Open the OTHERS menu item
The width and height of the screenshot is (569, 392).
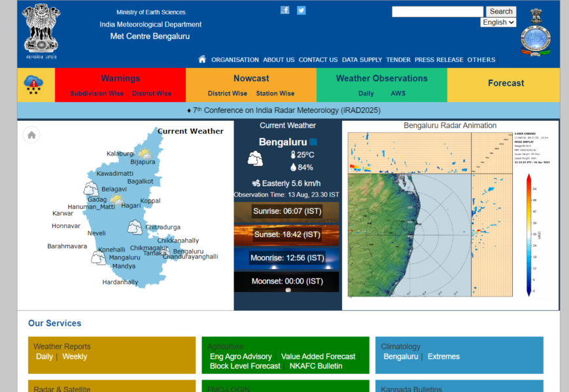(x=481, y=59)
